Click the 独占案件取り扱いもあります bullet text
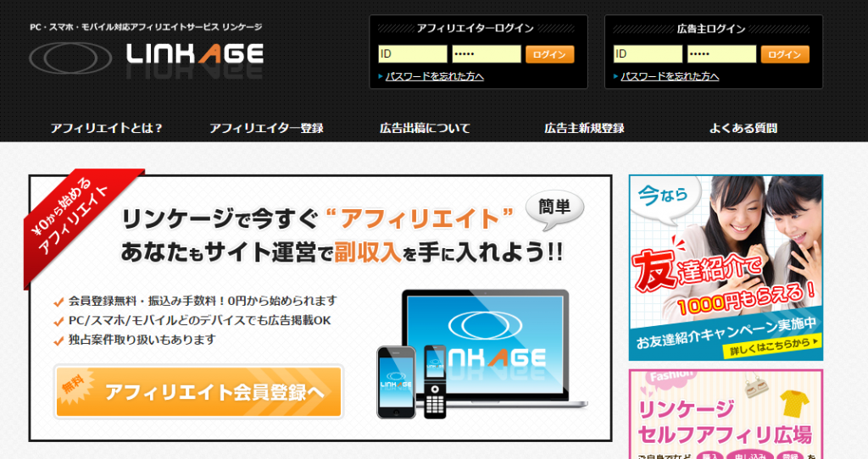This screenshot has height=459, width=868. 142,340
